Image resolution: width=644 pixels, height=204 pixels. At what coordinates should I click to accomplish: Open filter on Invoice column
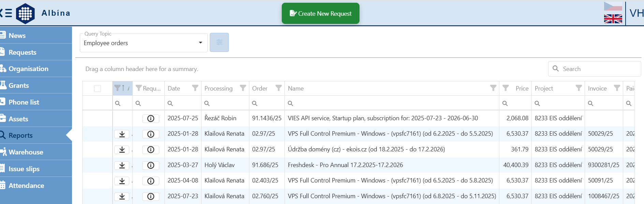coord(617,88)
